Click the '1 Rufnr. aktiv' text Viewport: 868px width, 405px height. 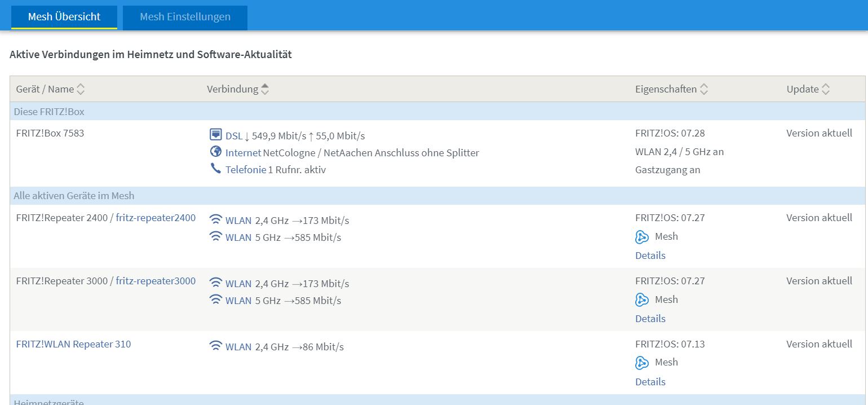297,170
